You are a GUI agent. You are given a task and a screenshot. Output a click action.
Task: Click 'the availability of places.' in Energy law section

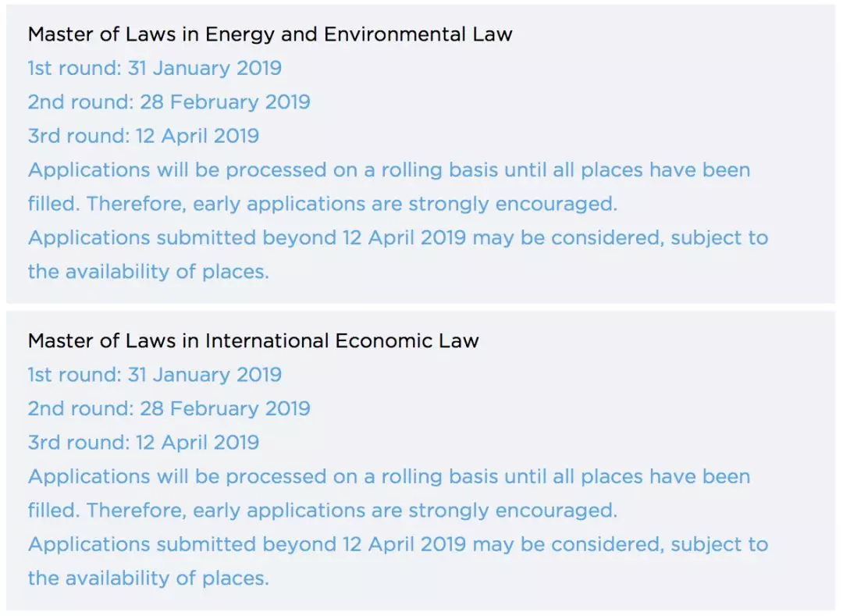[x=148, y=272]
